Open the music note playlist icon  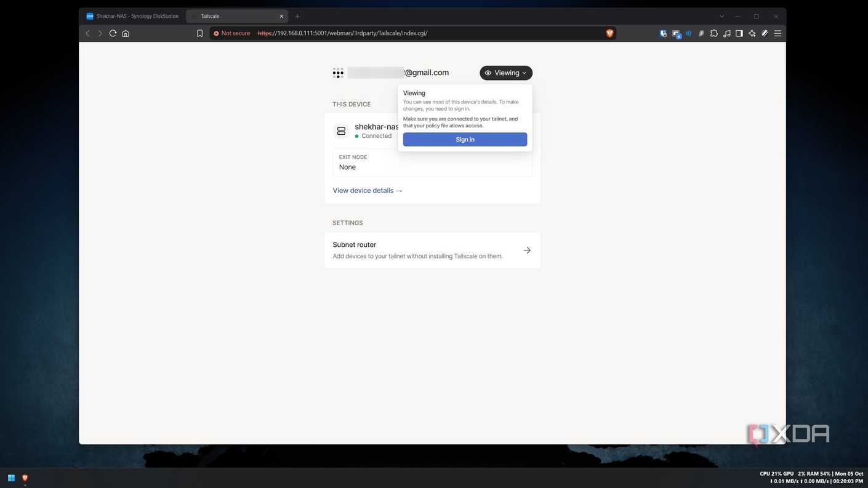pos(726,33)
